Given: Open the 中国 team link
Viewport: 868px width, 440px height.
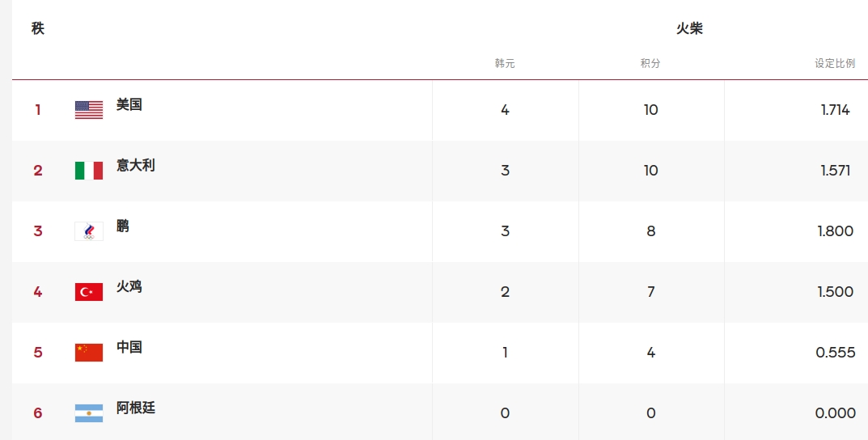Looking at the screenshot, I should (129, 347).
